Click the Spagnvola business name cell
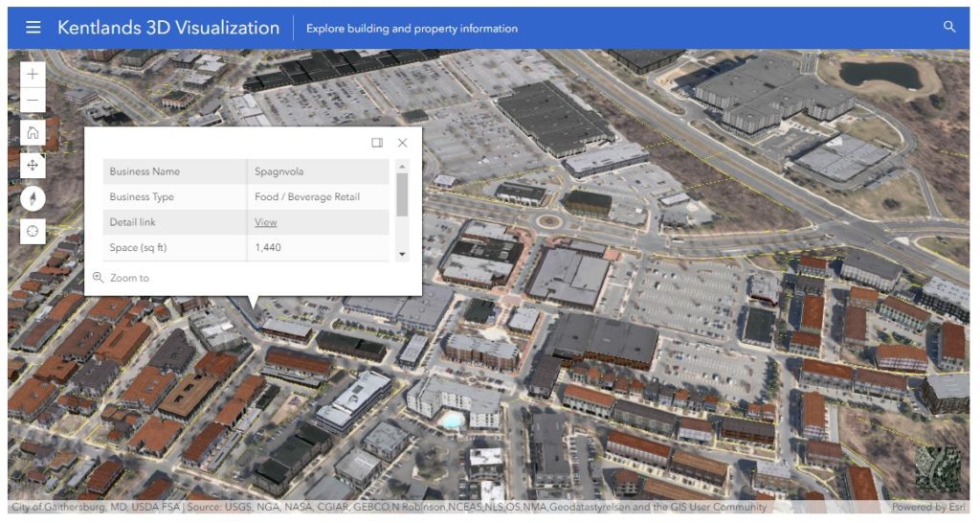The width and height of the screenshot is (980, 523). point(318,171)
